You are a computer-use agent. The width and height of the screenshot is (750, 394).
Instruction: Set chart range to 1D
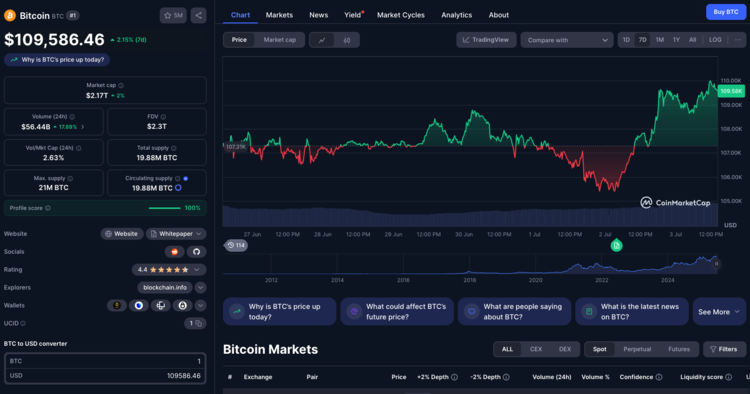626,40
